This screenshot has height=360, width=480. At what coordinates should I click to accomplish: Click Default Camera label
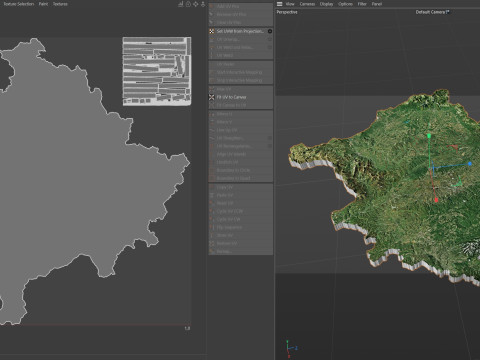click(x=432, y=12)
